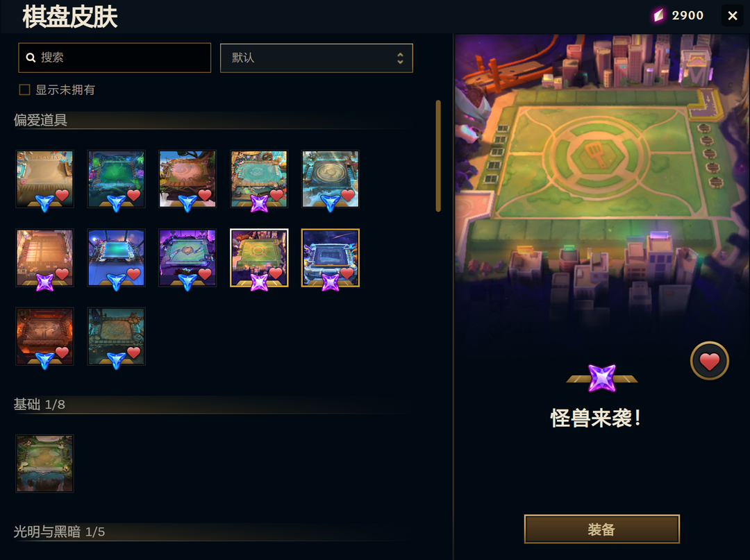
Task: Click the 偏爱道具 favorites section header
Action: point(40,120)
